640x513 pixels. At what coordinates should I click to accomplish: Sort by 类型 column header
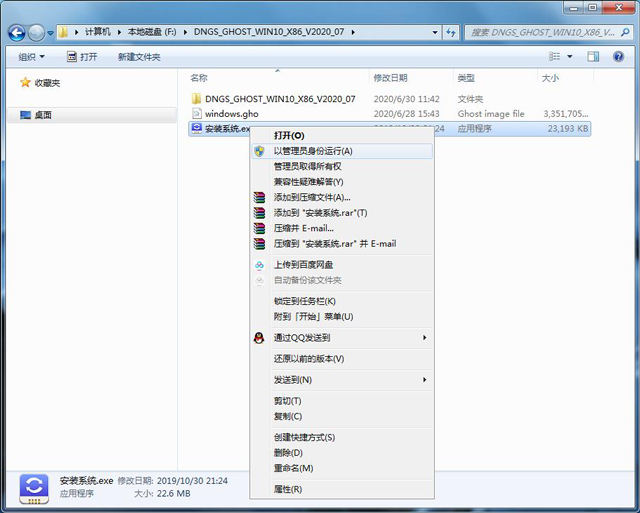point(466,78)
